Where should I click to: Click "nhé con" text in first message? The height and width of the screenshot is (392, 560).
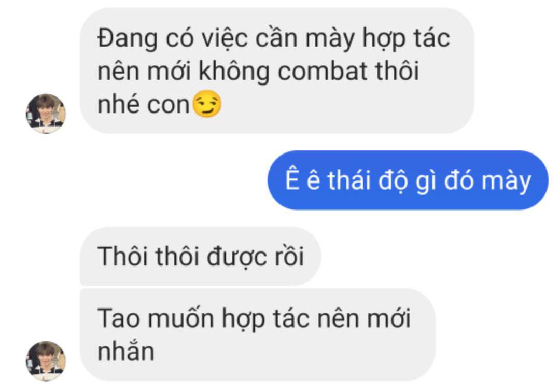click(143, 104)
